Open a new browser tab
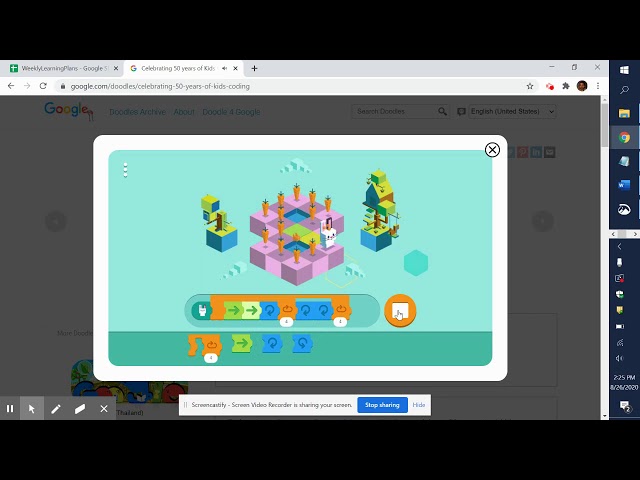The height and width of the screenshot is (480, 640). 254,68
